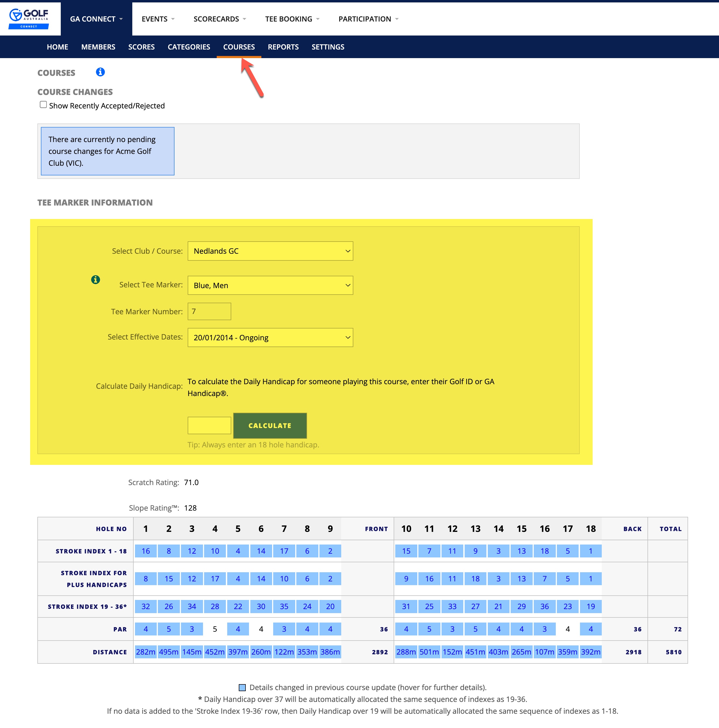The width and height of the screenshot is (719, 728).
Task: Click the total distance 5810
Action: (674, 652)
